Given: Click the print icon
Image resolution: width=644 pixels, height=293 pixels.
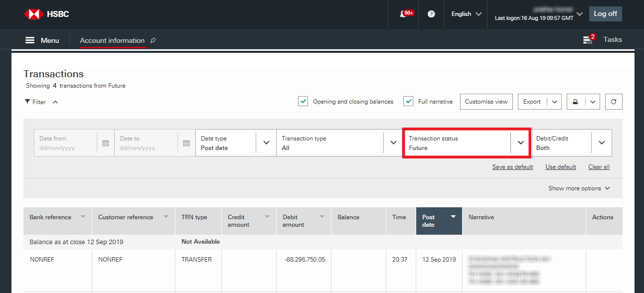Looking at the screenshot, I should coord(575,102).
